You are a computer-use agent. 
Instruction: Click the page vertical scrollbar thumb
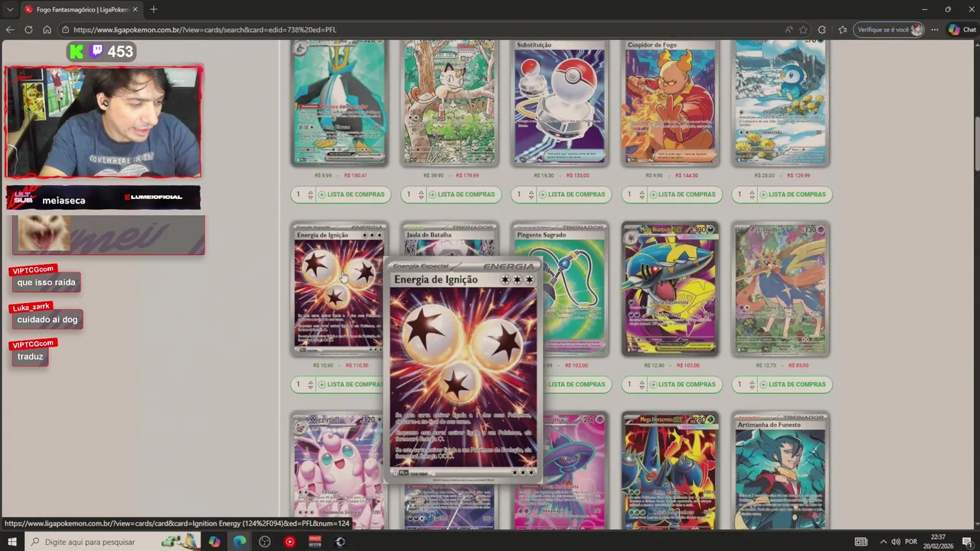[976, 144]
